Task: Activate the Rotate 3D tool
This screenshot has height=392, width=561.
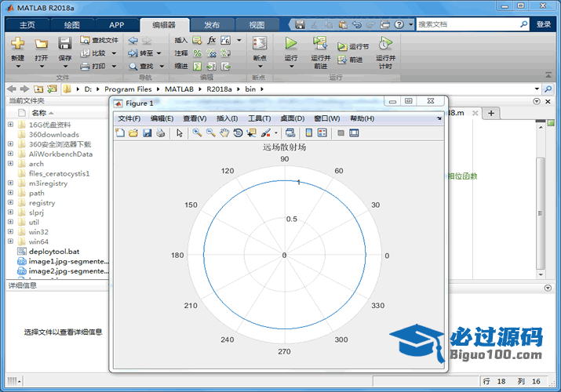Action: coord(238,132)
